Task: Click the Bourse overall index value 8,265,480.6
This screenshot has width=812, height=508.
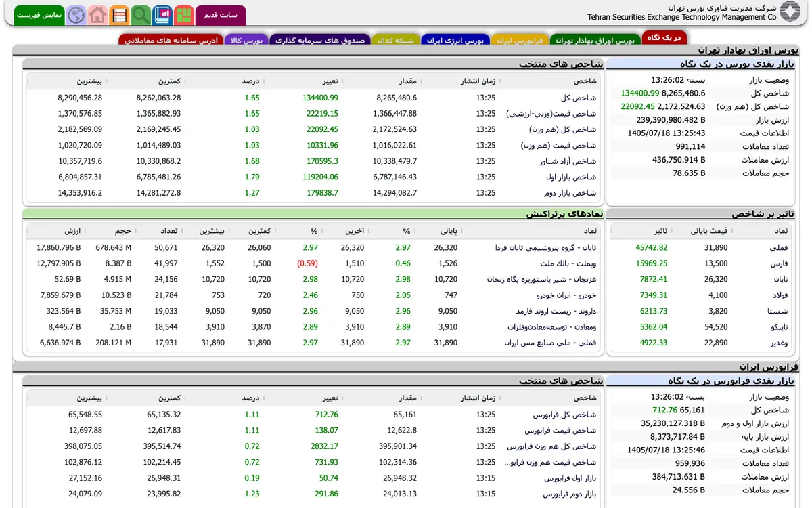Action: 683,93
